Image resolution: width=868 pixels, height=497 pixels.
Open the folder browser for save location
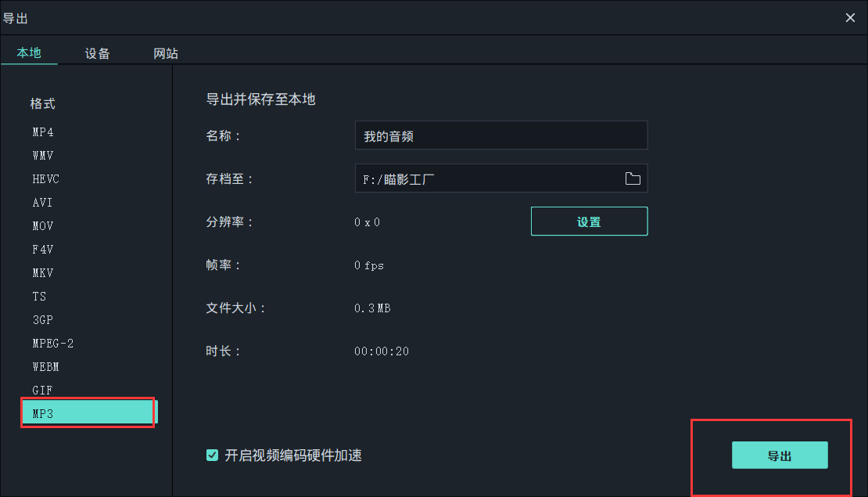(x=632, y=178)
